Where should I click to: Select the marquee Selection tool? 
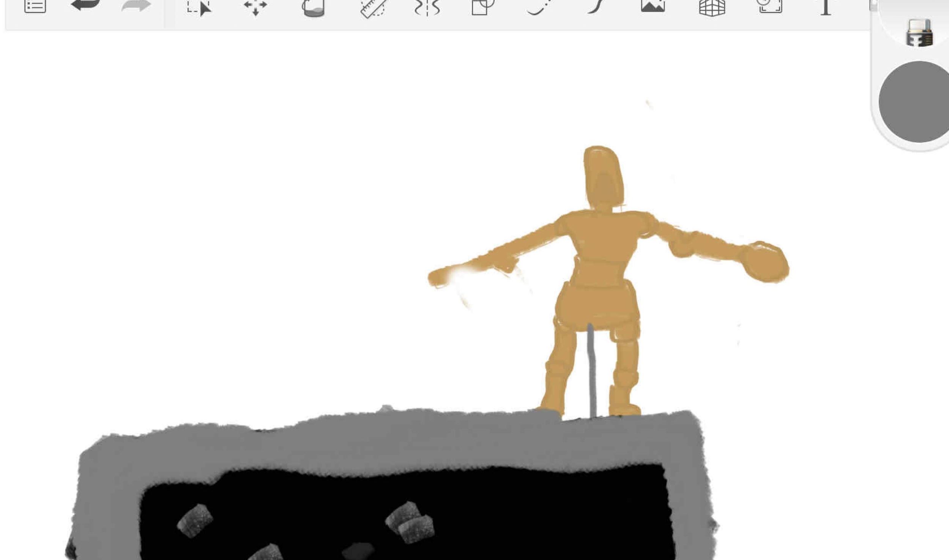[199, 8]
